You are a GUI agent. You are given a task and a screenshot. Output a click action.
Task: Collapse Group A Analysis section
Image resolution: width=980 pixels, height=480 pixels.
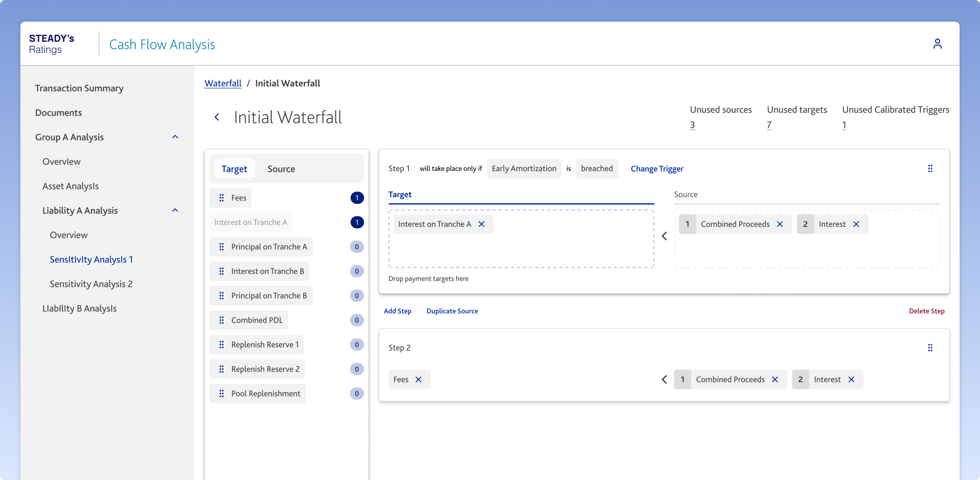point(175,137)
